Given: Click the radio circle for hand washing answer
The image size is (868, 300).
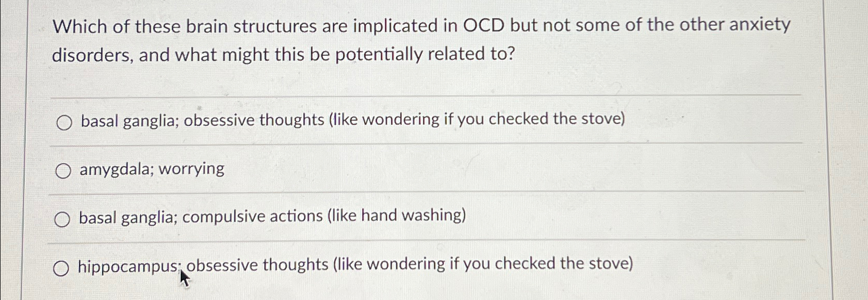Looking at the screenshot, I should (x=63, y=218).
